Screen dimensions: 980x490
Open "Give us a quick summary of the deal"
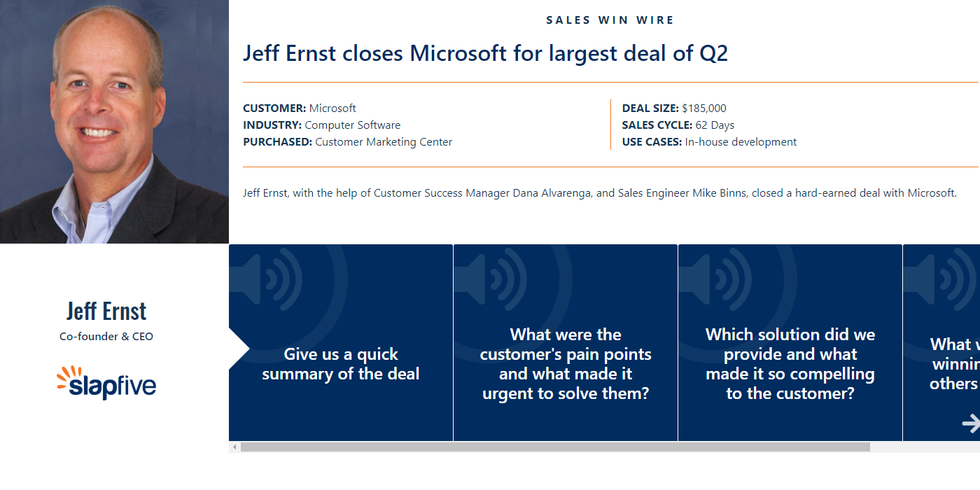point(341,364)
